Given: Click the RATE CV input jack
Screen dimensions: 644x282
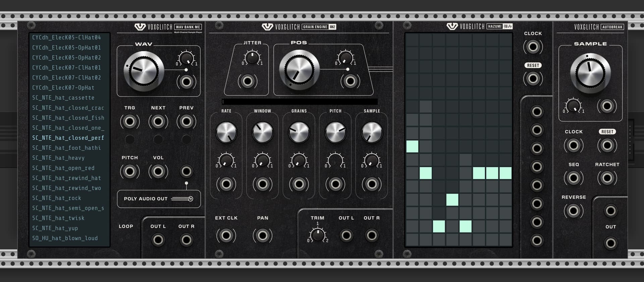Looking at the screenshot, I should [226, 184].
